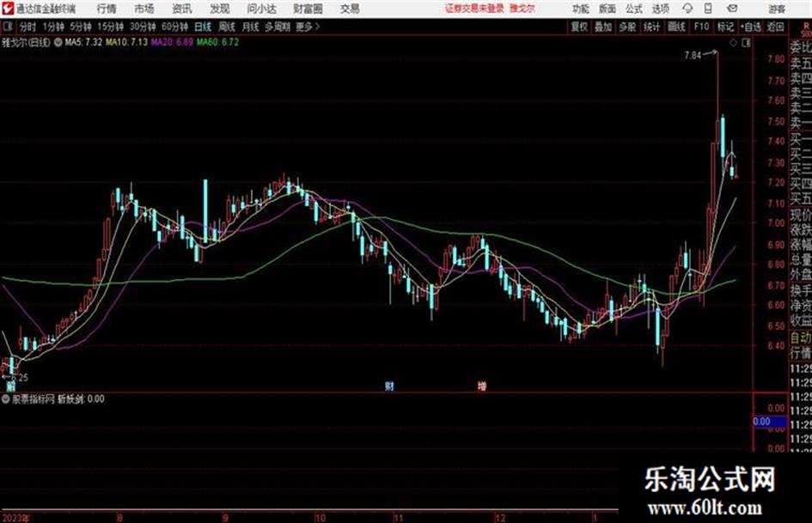This screenshot has width=812, height=523.
Task: Open the 版面 menu
Action: [607, 9]
